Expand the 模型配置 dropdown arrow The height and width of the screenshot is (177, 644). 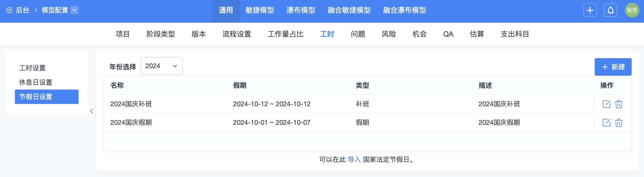click(74, 10)
